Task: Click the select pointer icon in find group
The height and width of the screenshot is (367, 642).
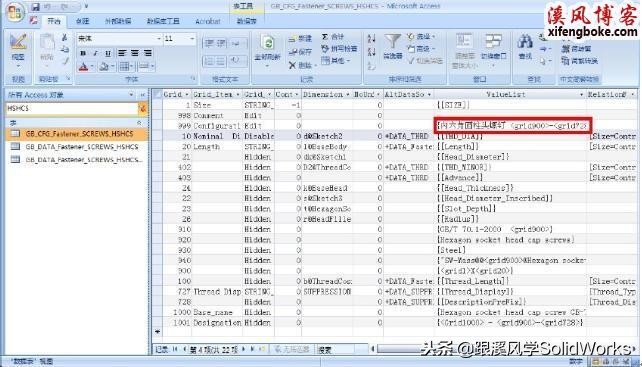Action: tap(544, 61)
